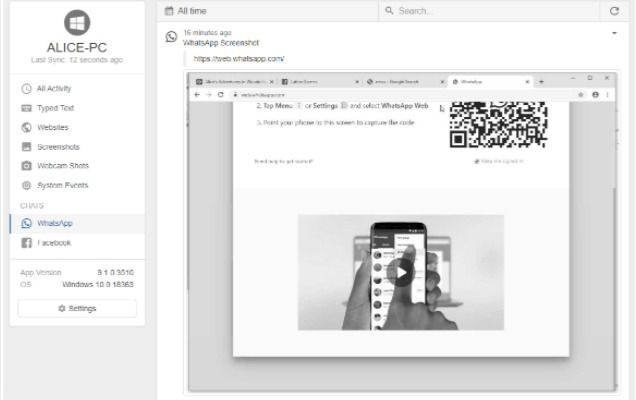This screenshot has height=400, width=636.
Task: Click the calendar icon beside All time
Action: tap(169, 11)
